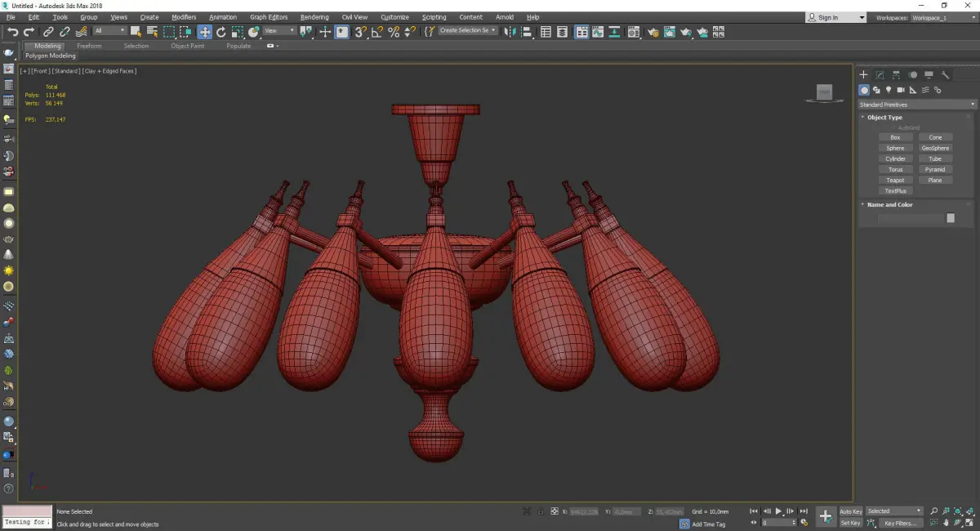The width and height of the screenshot is (980, 531).
Task: Open the Modifiers menu
Action: click(184, 17)
